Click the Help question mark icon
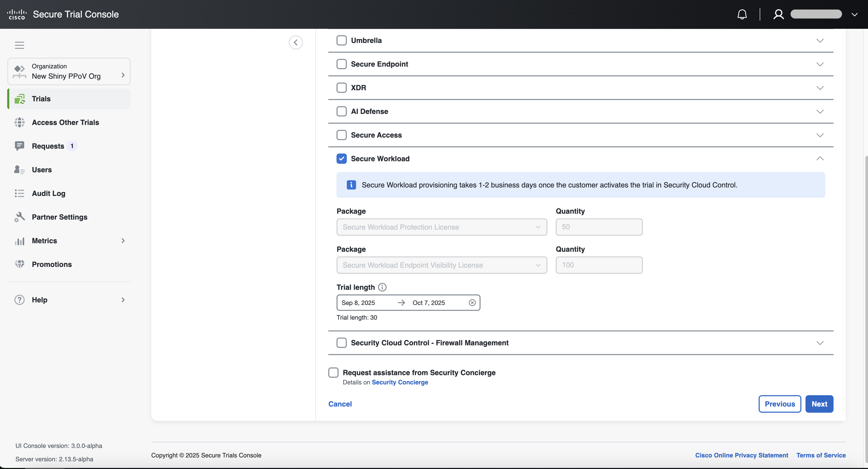Viewport: 868px width, 469px height. pyautogui.click(x=20, y=300)
